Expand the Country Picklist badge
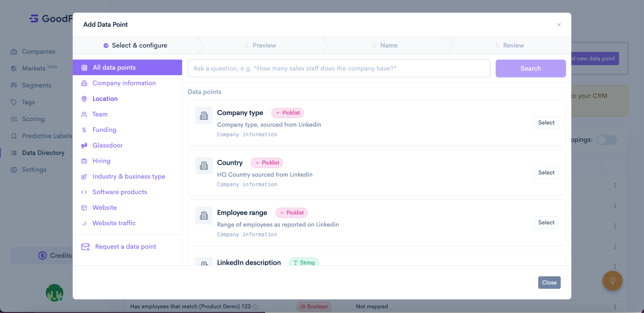 267,163
